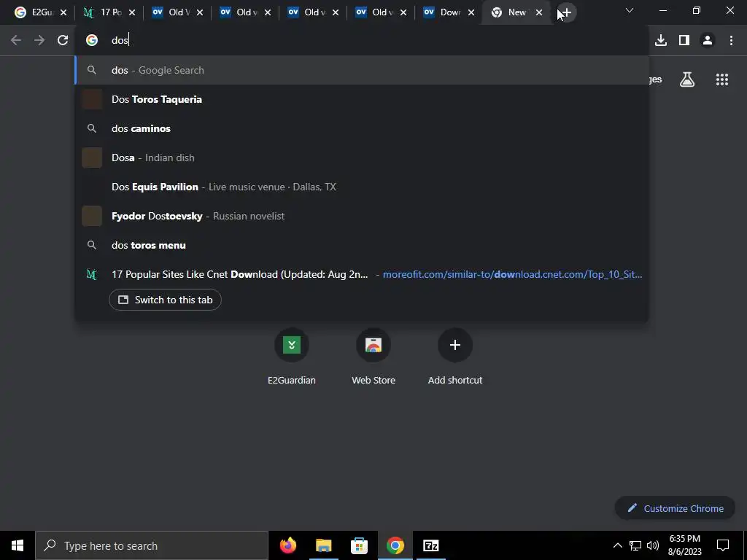The height and width of the screenshot is (560, 747).
Task: Click the new tab plus button
Action: (566, 12)
